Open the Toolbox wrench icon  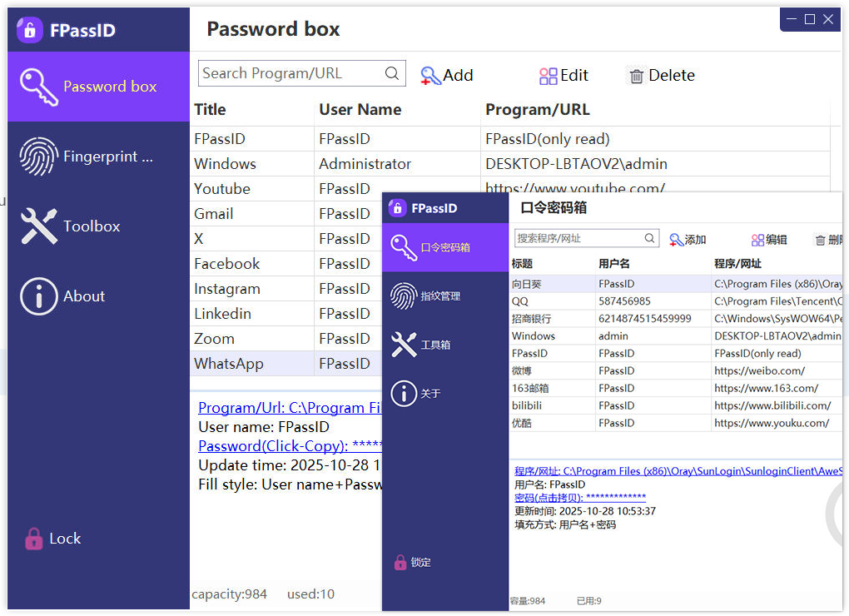38,226
